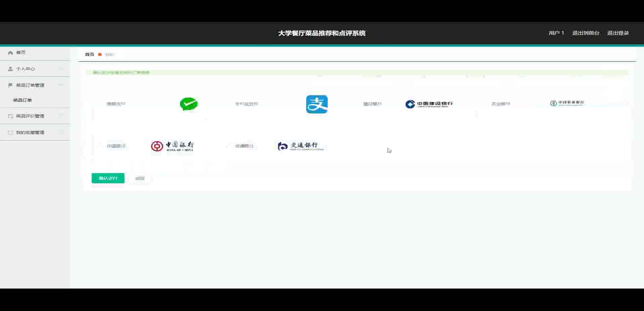Open the 菜品订单管理 sidebar menu
Viewport: 644px width, 311px height.
(x=35, y=85)
